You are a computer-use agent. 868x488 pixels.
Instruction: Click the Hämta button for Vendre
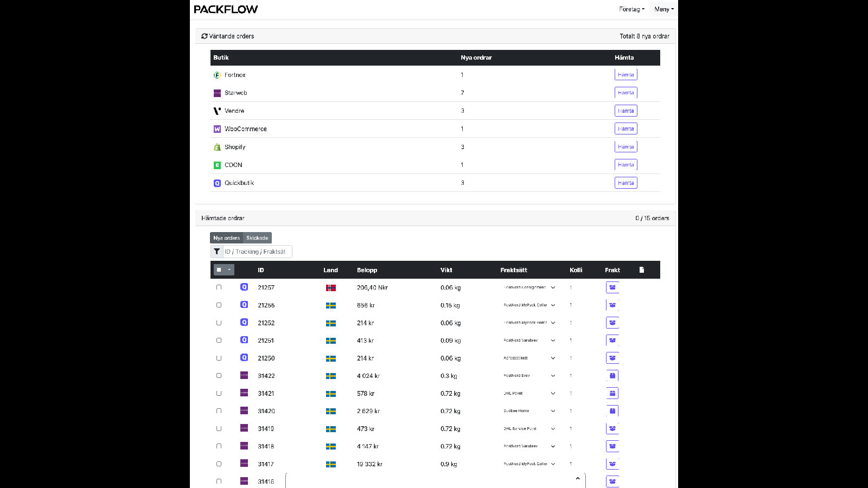(626, 111)
